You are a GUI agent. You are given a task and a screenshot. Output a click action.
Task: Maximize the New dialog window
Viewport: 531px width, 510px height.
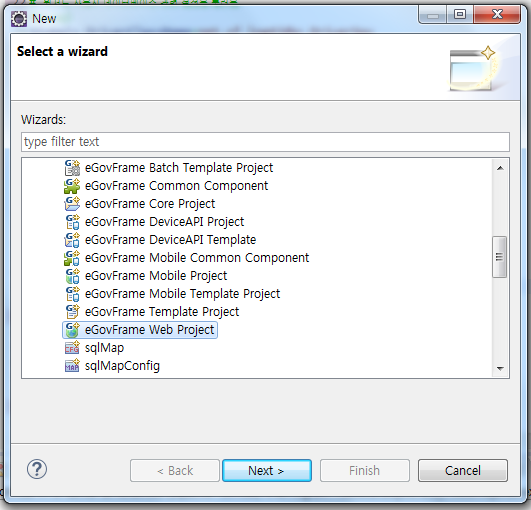tap(460, 15)
